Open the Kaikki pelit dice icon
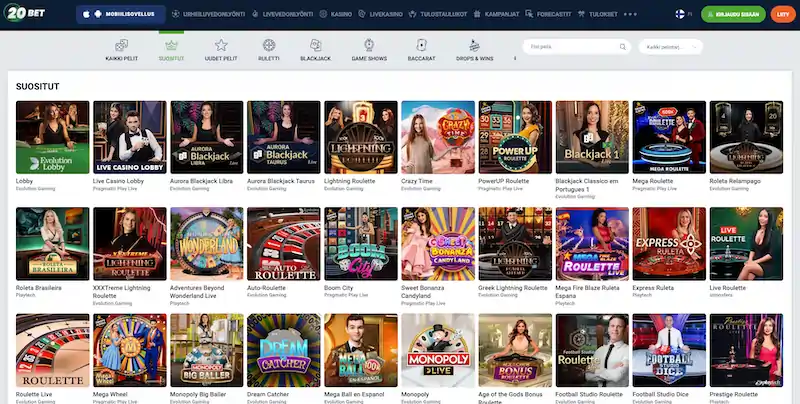Image resolution: width=800 pixels, height=404 pixels. tap(121, 45)
